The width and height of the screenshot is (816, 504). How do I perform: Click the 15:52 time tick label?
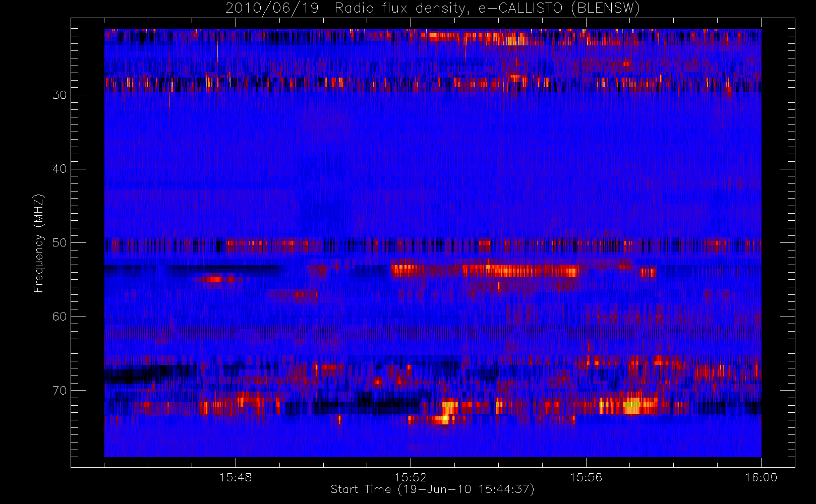click(x=411, y=477)
